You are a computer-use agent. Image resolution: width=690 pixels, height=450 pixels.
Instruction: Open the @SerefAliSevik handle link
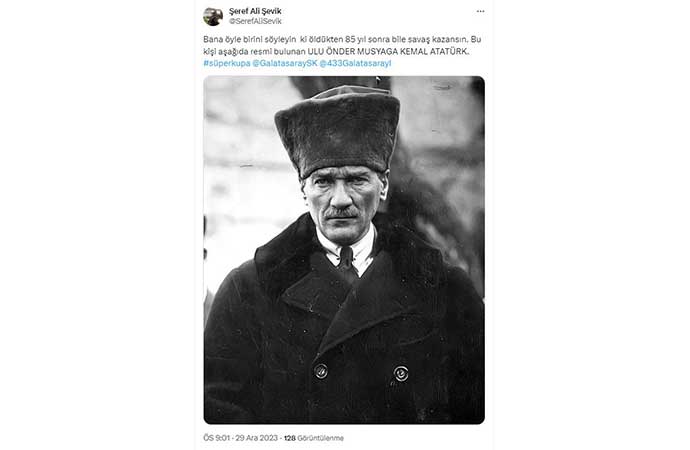pos(255,21)
